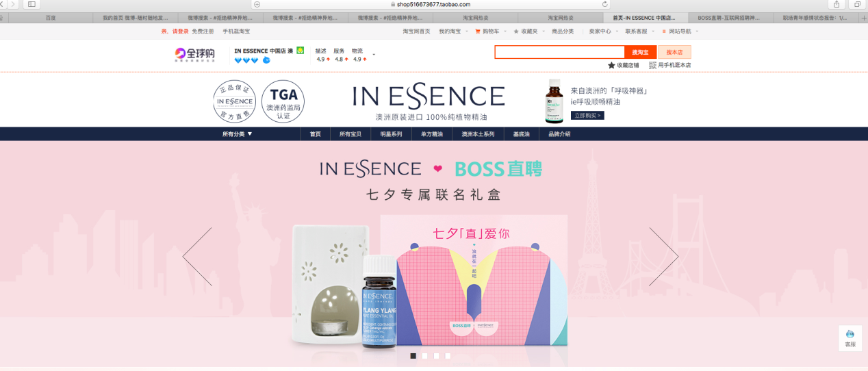Click the 用手机逛本店 link
Screen dimensions: 868x371
tap(675, 65)
